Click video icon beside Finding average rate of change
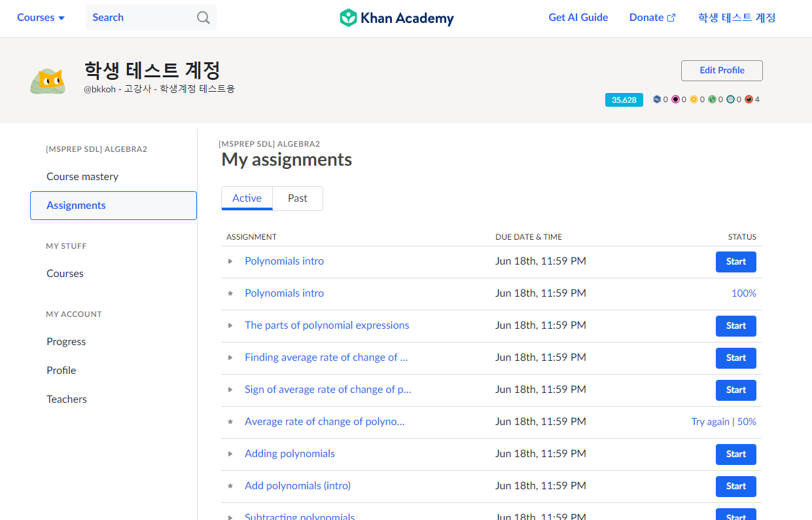The image size is (812, 520). click(x=230, y=358)
